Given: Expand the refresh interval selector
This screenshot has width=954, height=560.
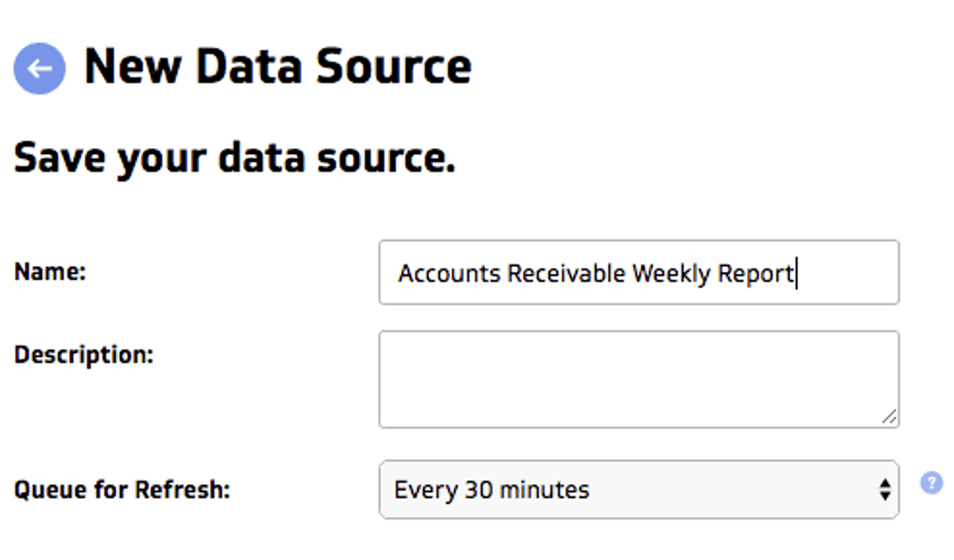Looking at the screenshot, I should coord(639,488).
